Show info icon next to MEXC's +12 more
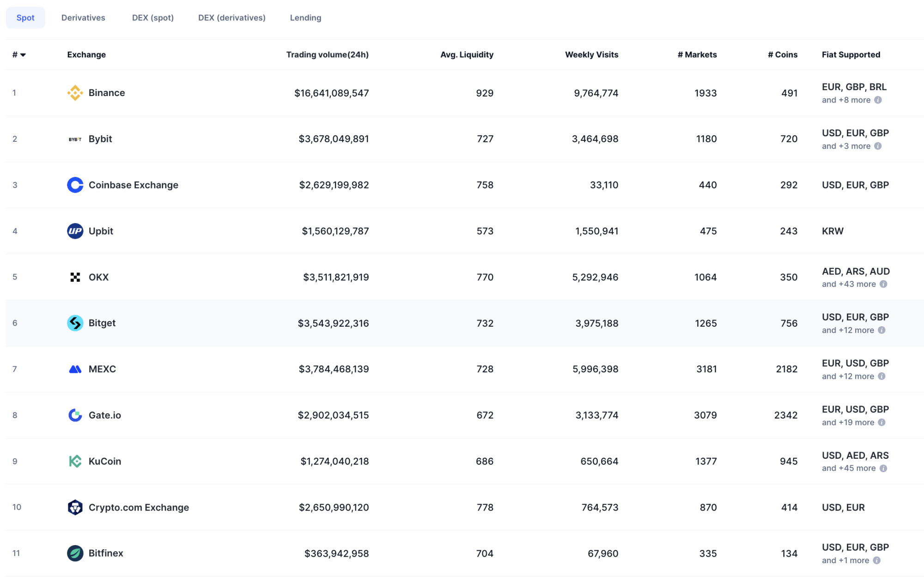 click(x=881, y=376)
